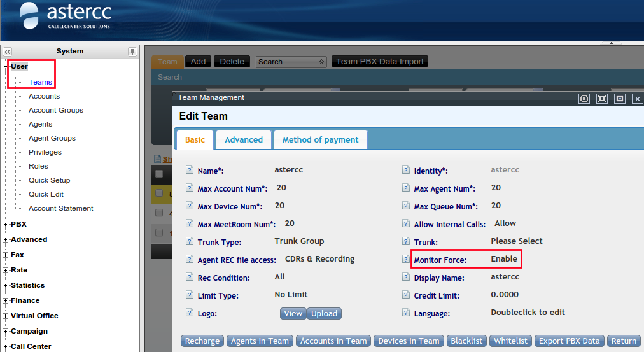Switch to the Advanced tab
The image size is (644, 352).
point(244,140)
